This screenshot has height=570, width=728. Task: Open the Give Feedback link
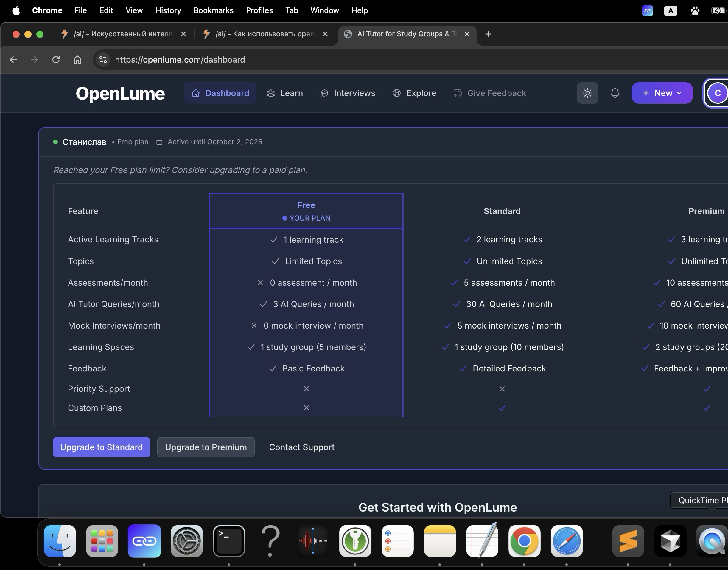click(x=490, y=93)
